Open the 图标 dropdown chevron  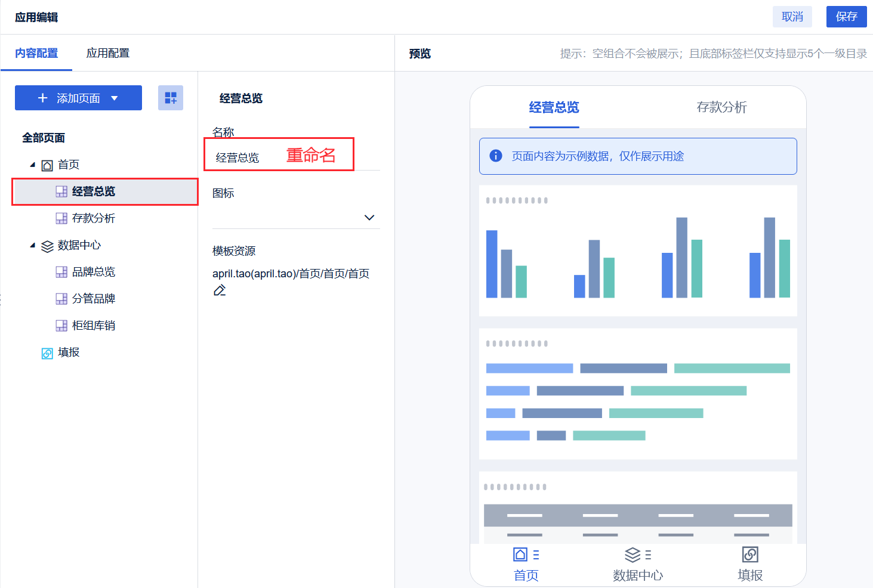tap(369, 218)
